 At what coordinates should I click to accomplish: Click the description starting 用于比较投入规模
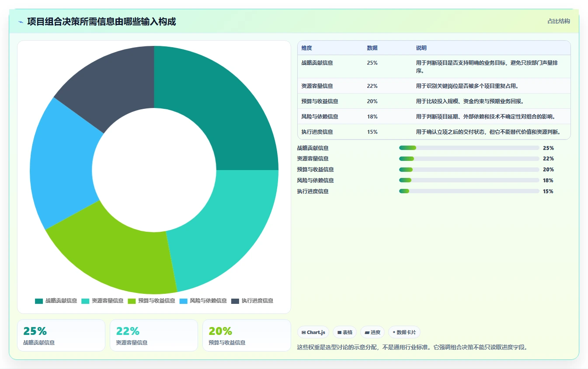(x=470, y=101)
